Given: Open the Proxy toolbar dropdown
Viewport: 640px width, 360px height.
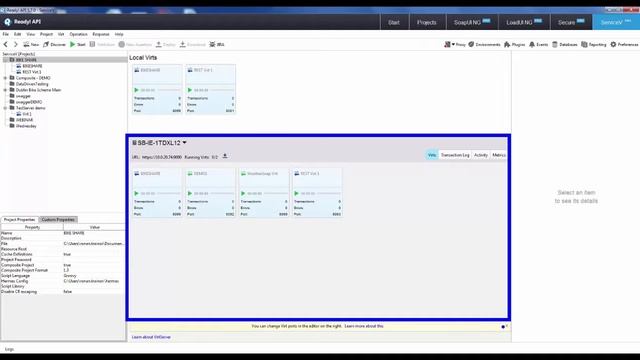Looking at the screenshot, I should pos(455,44).
